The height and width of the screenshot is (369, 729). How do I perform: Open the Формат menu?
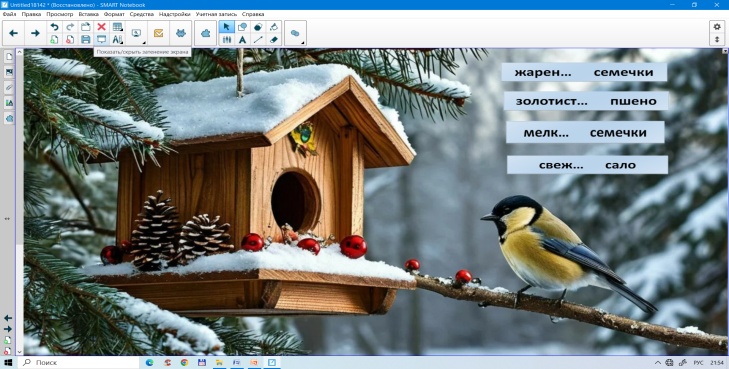[114, 14]
